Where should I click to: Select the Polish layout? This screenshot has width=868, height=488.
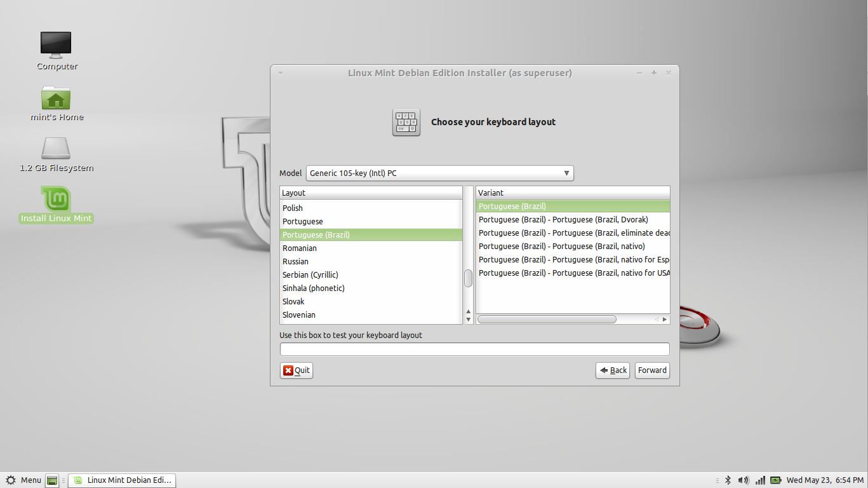point(371,208)
